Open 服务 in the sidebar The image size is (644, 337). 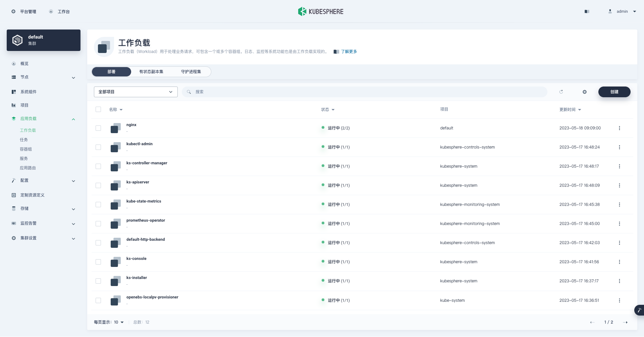tap(24, 159)
